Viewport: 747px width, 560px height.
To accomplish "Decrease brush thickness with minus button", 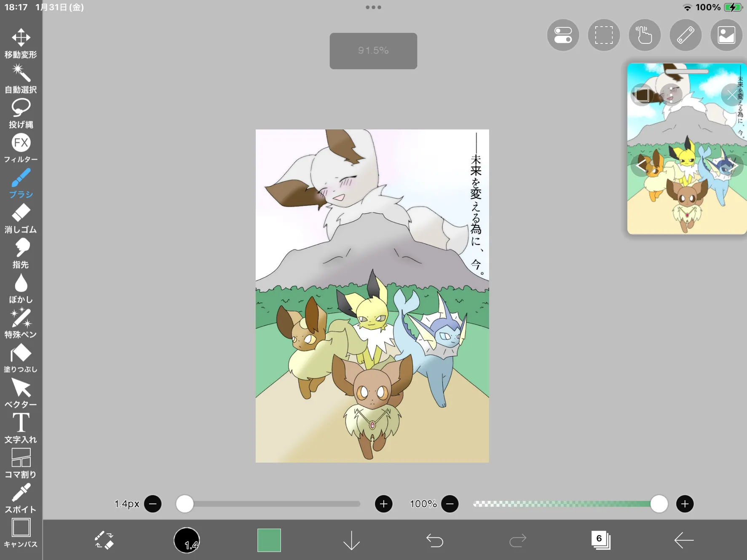I will [x=153, y=504].
